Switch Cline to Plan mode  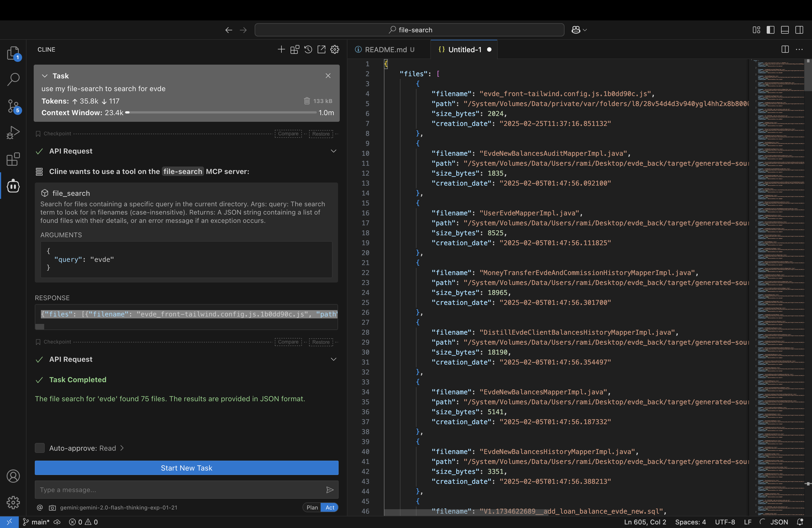[x=312, y=508]
